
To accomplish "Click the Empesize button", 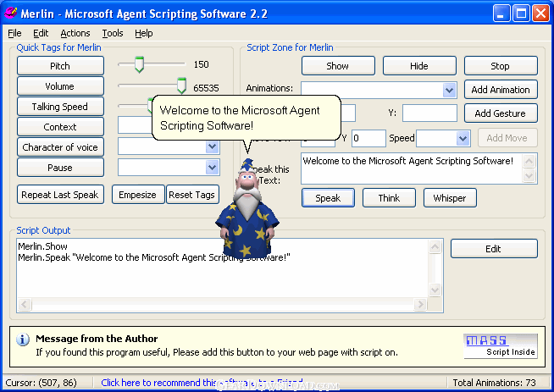I will click(x=138, y=195).
